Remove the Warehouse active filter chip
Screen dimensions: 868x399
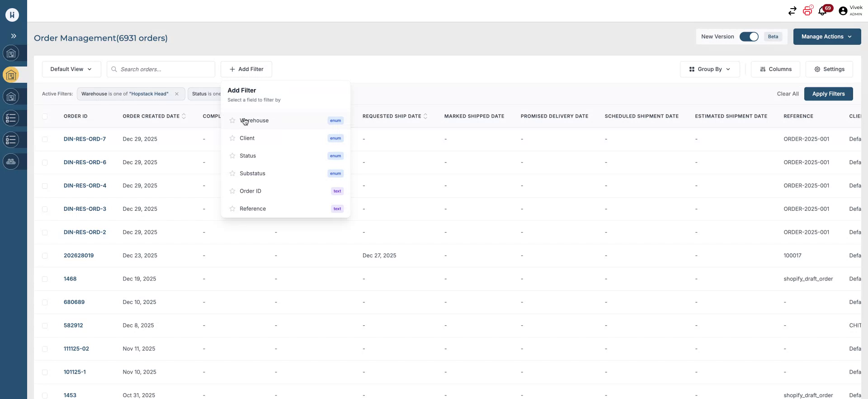pos(177,94)
